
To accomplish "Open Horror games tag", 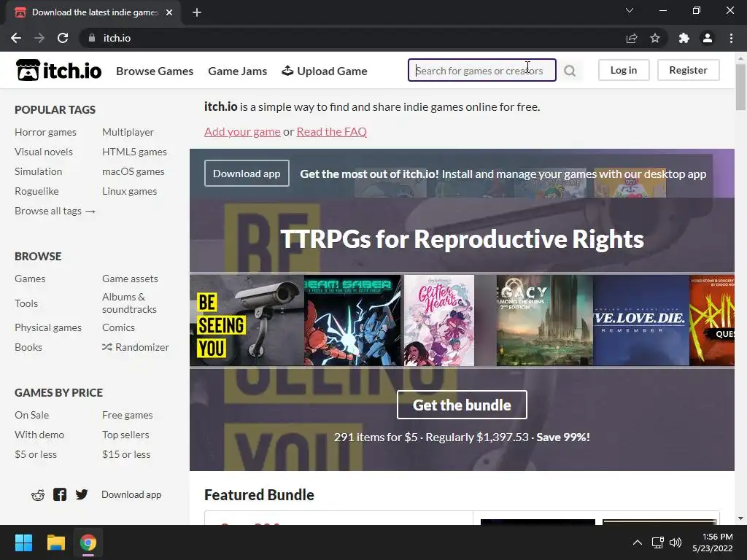I will coord(45,132).
